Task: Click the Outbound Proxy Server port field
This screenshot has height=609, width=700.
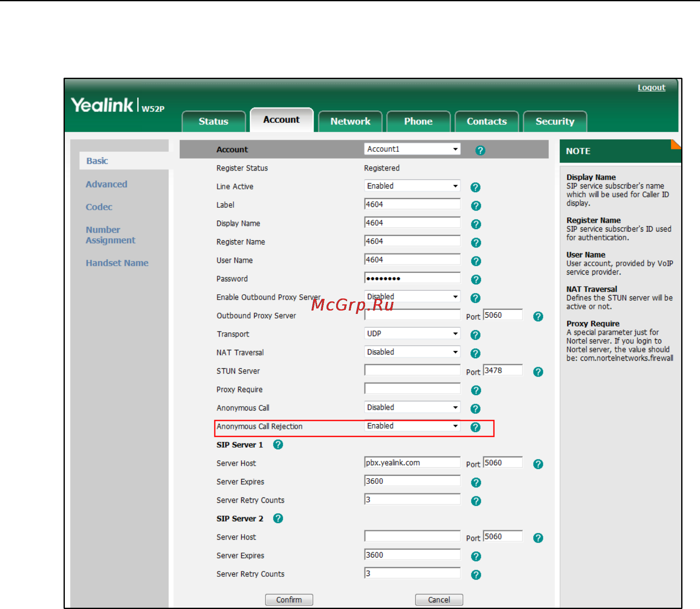Action: coord(503,315)
